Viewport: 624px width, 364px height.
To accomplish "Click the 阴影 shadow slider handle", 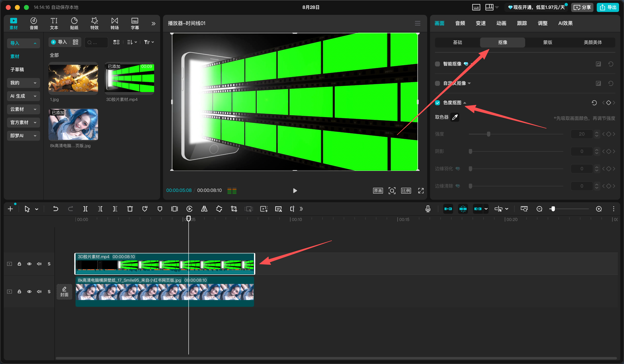I will [470, 151].
